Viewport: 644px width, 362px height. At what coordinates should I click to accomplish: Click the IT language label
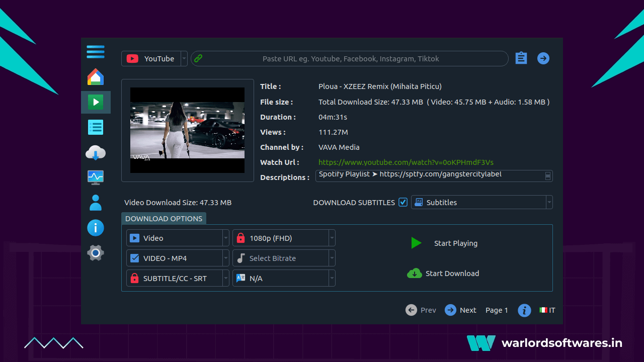552,310
